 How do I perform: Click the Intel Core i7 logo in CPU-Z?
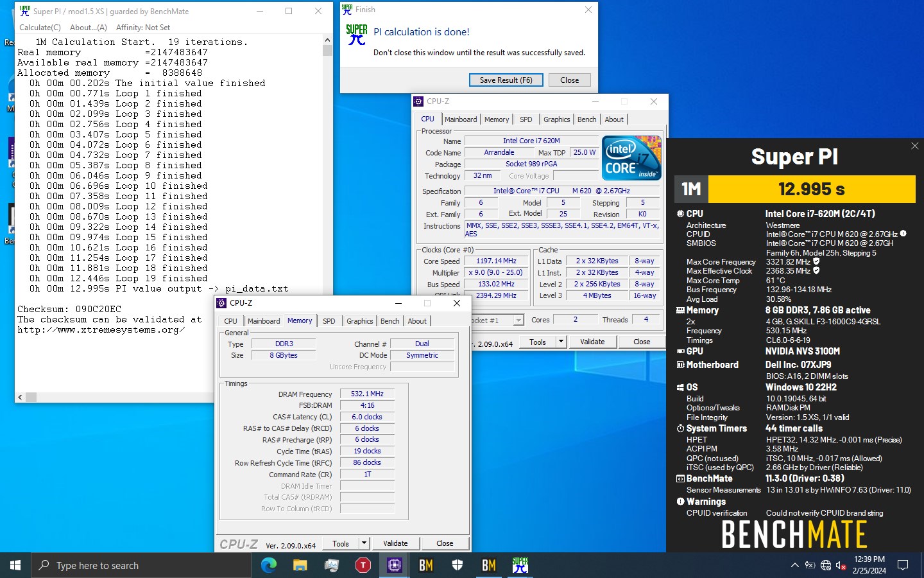(631, 158)
